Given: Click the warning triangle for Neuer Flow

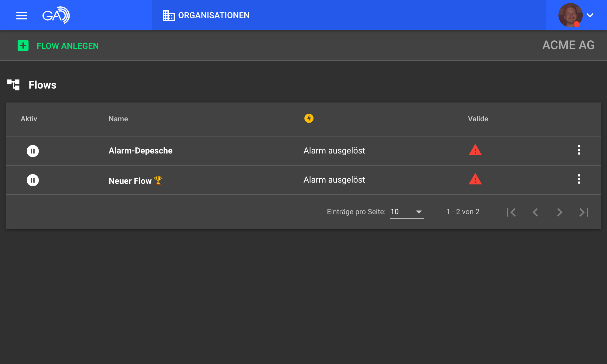Looking at the screenshot, I should click(475, 179).
